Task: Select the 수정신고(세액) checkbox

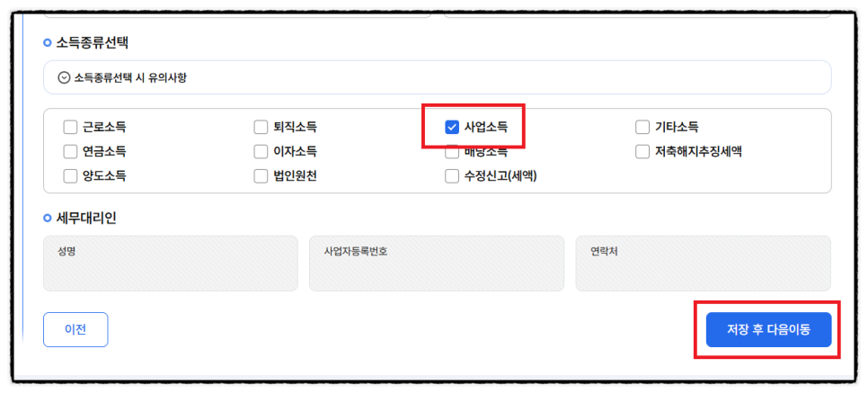Action: tap(452, 176)
